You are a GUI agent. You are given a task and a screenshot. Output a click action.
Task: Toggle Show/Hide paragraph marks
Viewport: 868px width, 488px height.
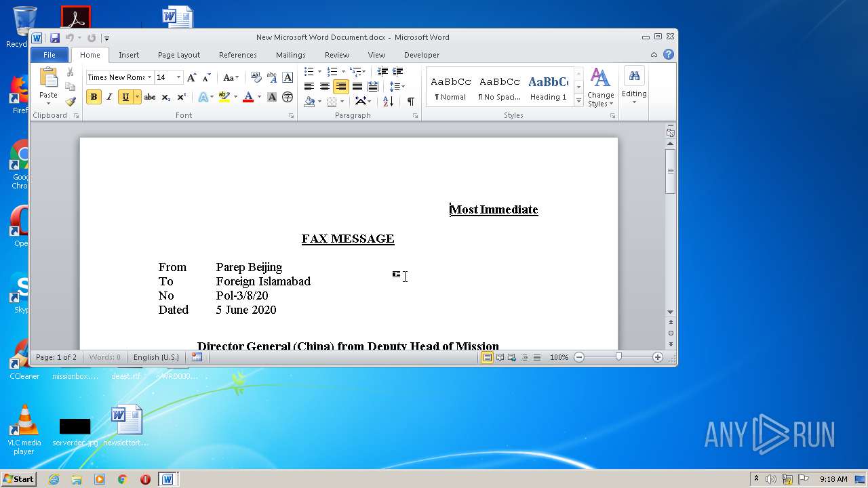(410, 101)
